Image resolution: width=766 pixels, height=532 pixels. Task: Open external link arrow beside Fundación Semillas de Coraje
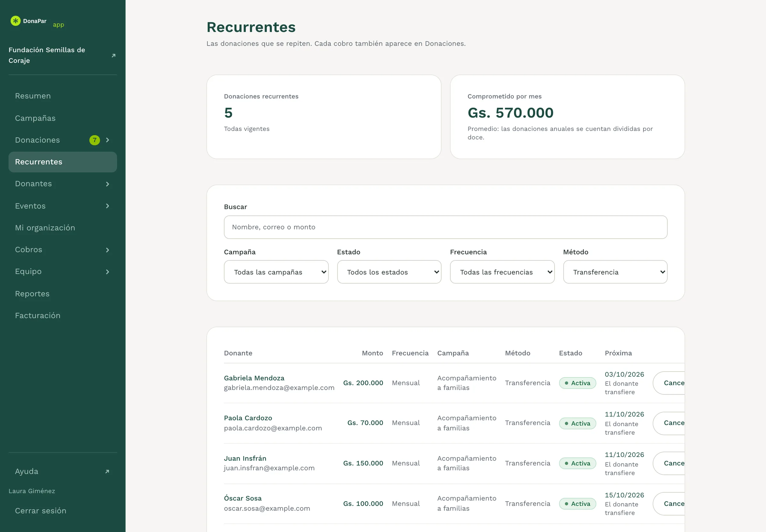click(x=113, y=55)
